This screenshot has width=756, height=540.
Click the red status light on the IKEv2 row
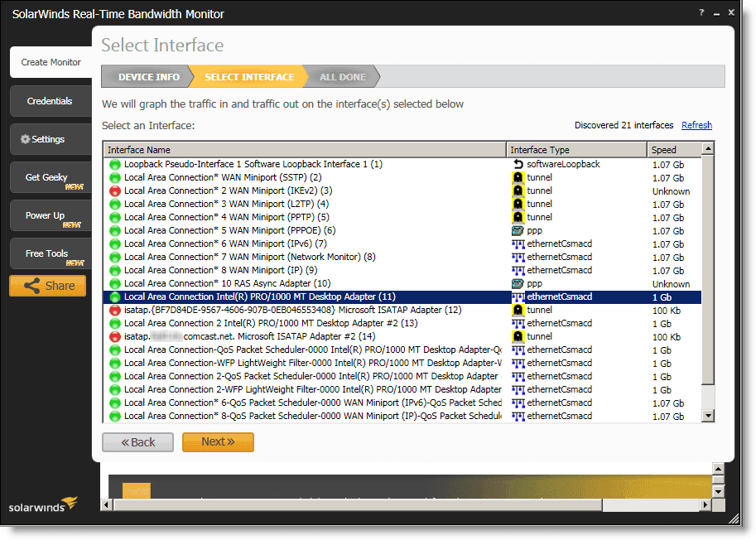point(114,190)
